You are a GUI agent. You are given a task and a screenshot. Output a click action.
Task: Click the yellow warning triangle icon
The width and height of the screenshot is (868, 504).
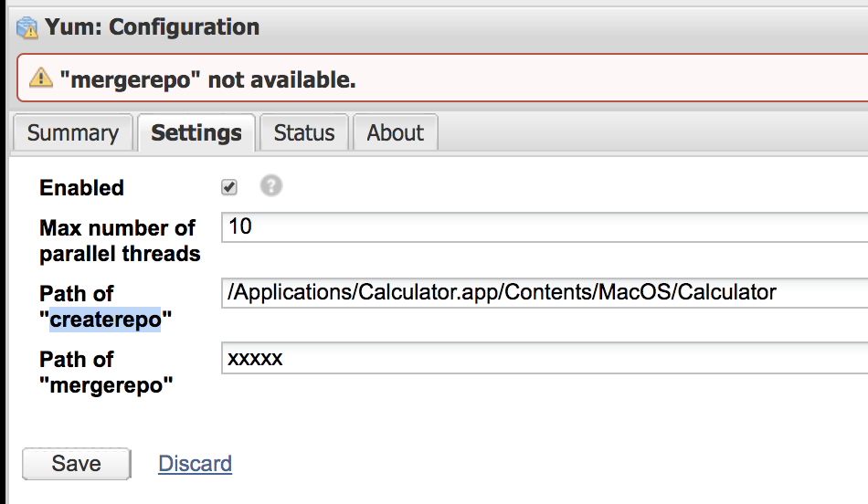(x=41, y=80)
